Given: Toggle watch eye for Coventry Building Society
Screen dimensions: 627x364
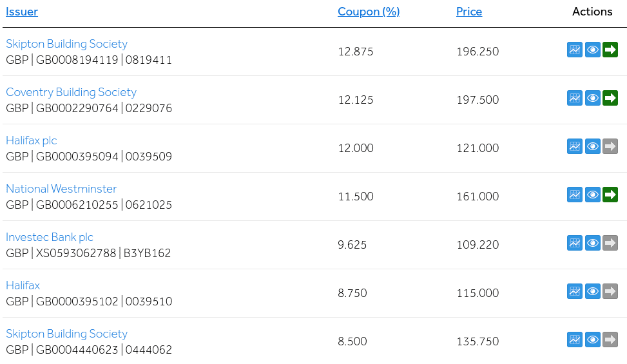Looking at the screenshot, I should [x=593, y=99].
